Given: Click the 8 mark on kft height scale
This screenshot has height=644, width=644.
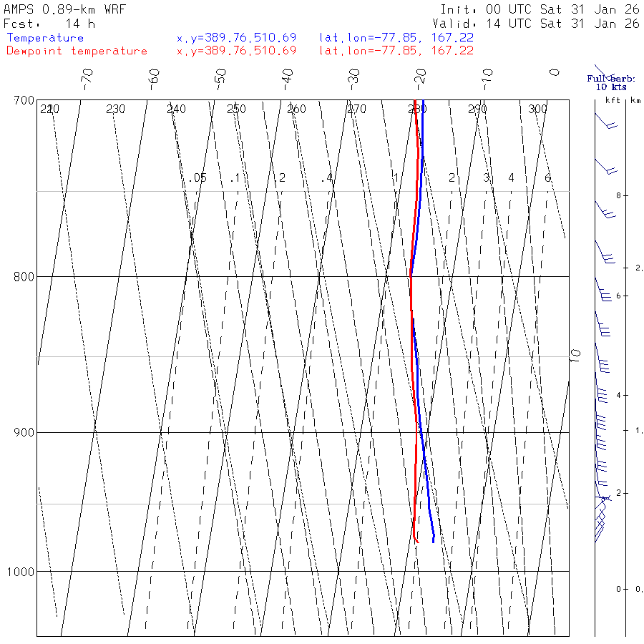Looking at the screenshot, I should point(618,195).
